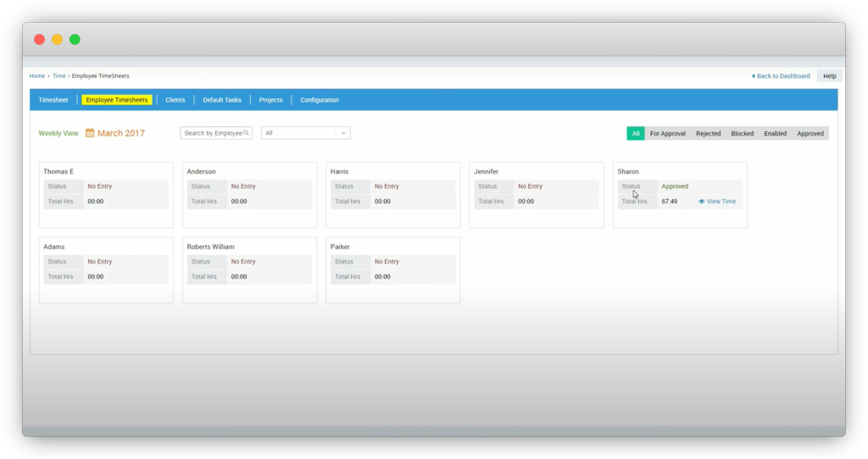
Task: Filter by For Approval status
Action: (x=668, y=133)
